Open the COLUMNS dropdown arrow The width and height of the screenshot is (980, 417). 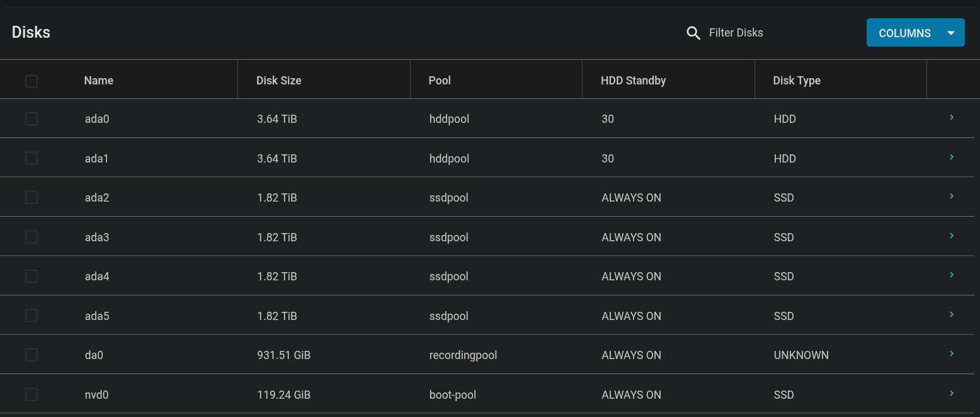point(952,33)
